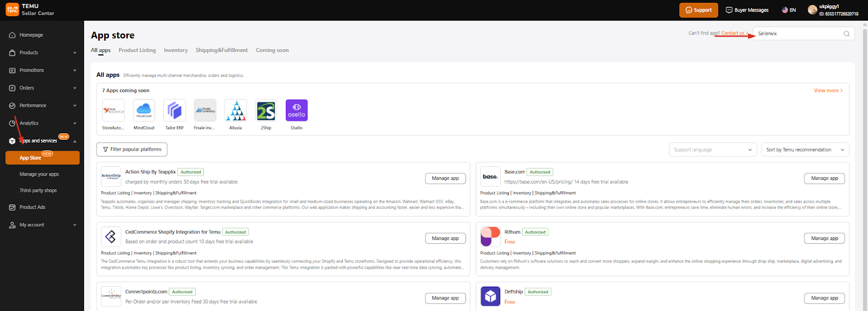Expand the Orders sidebar menu
The height and width of the screenshot is (311, 868).
42,88
